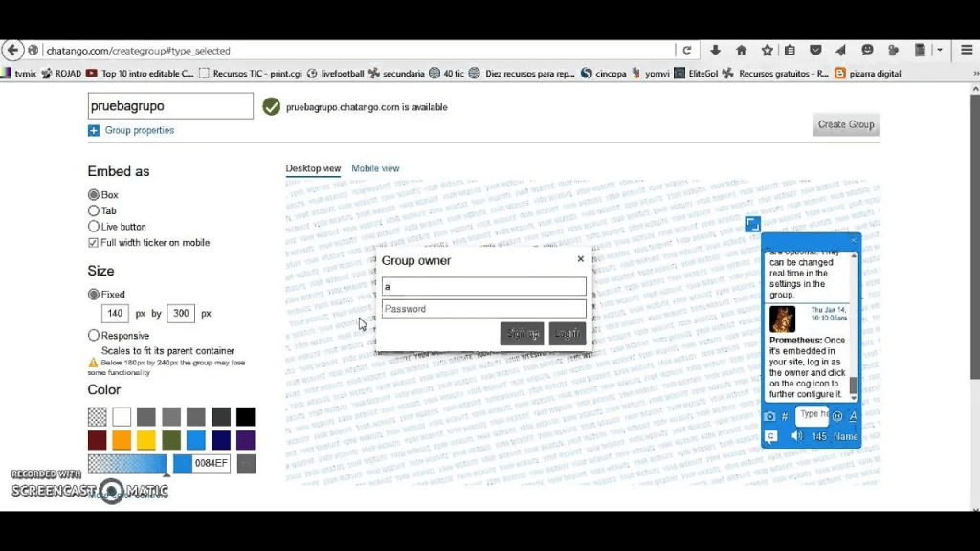Viewport: 980px width, 551px height.
Task: Pick the yellow color swatch
Action: click(x=146, y=440)
